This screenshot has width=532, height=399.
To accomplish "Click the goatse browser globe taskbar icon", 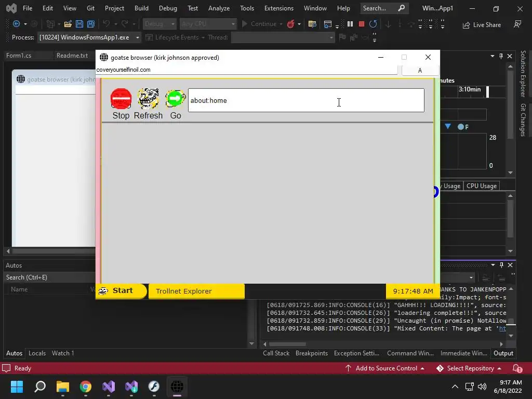I will (x=177, y=387).
